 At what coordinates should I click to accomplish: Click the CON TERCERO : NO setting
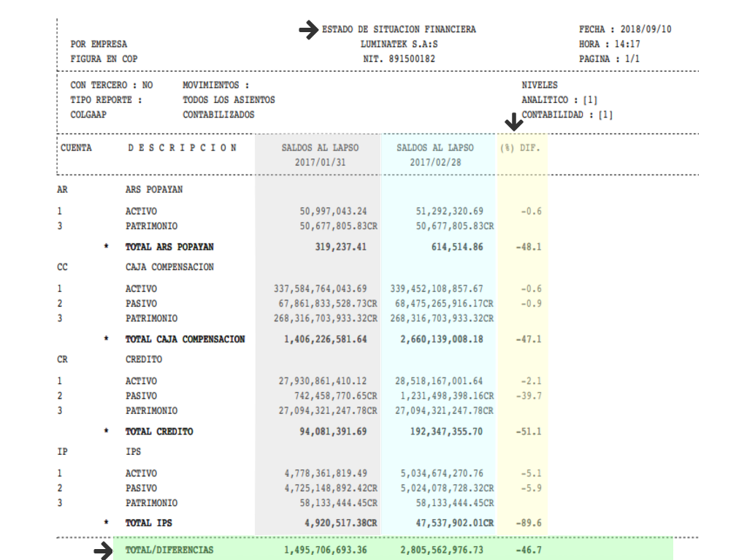(x=112, y=85)
